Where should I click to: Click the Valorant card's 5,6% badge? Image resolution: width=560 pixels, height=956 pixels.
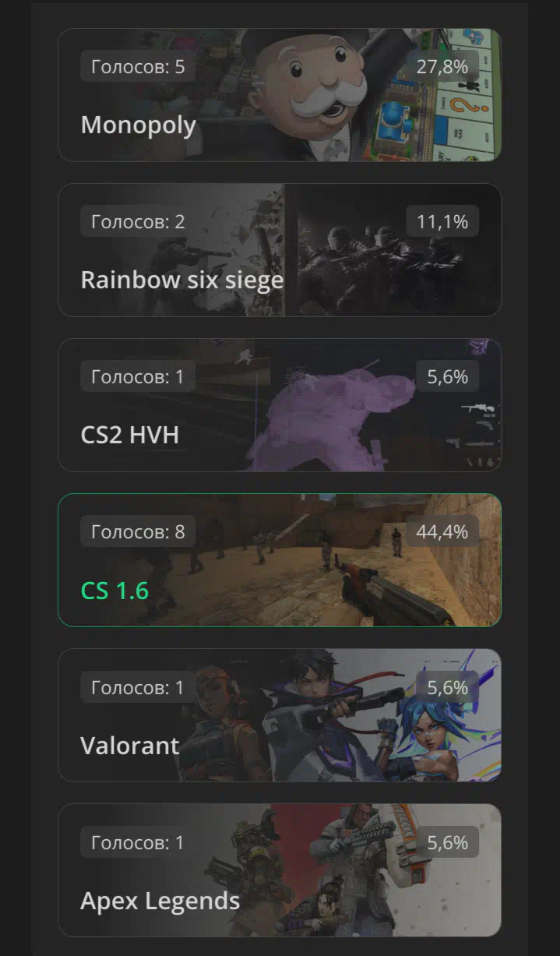click(447, 687)
